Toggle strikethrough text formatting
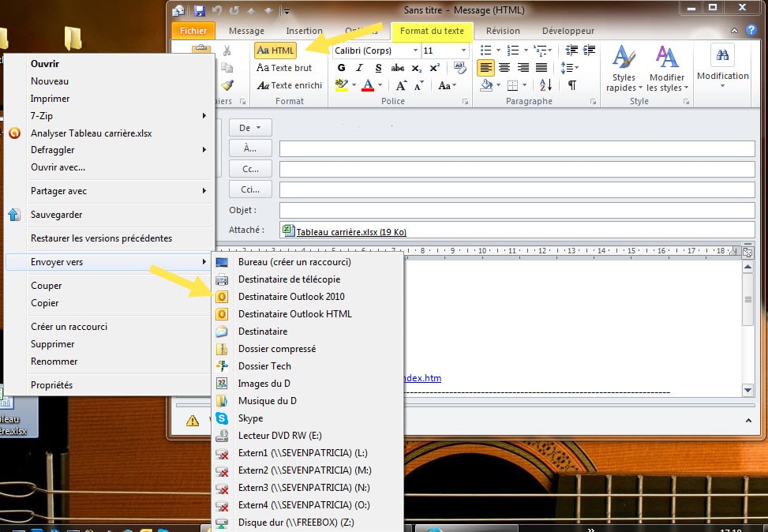 [x=398, y=68]
